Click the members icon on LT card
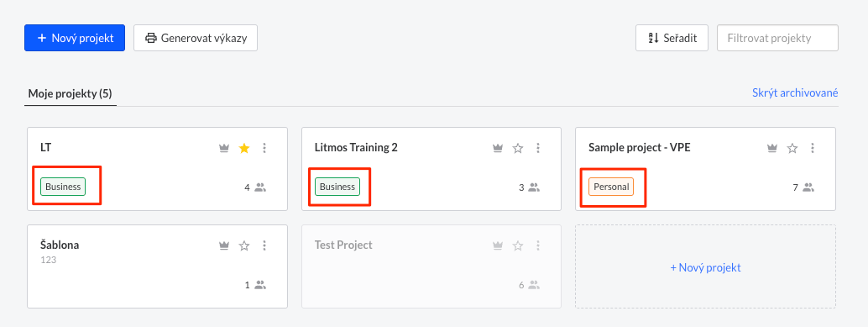The image size is (868, 327). pyautogui.click(x=260, y=187)
